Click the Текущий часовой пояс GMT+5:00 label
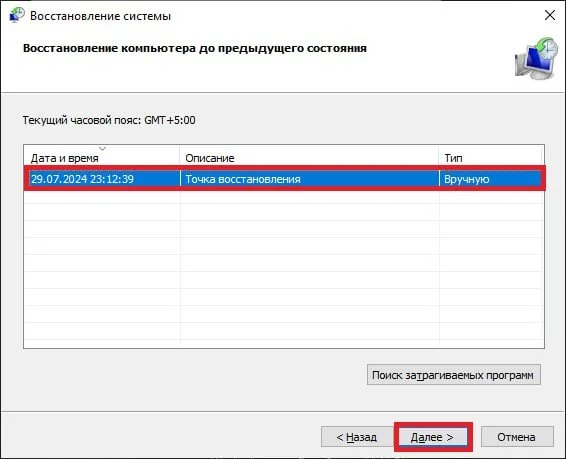The image size is (566, 459). [x=109, y=120]
